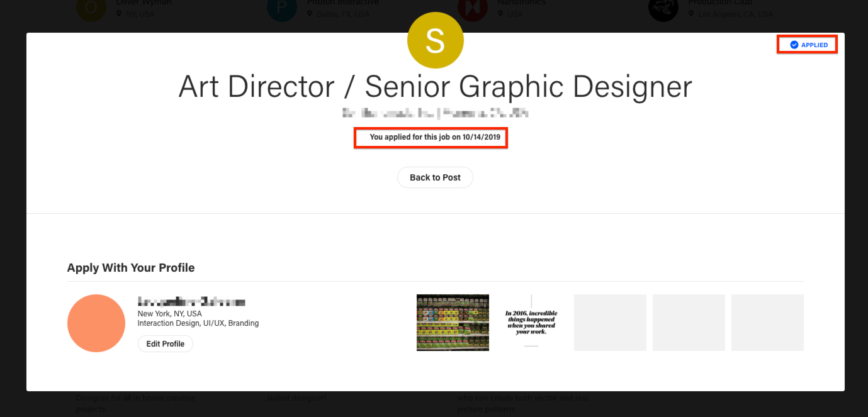Click the Art Director / Senior Graphic Designer title

[435, 87]
